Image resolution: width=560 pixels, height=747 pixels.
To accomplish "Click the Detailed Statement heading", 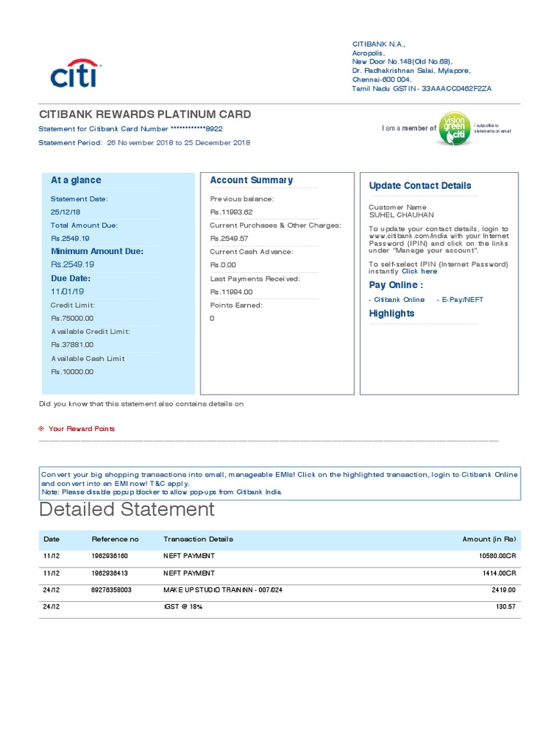I will pos(127,509).
